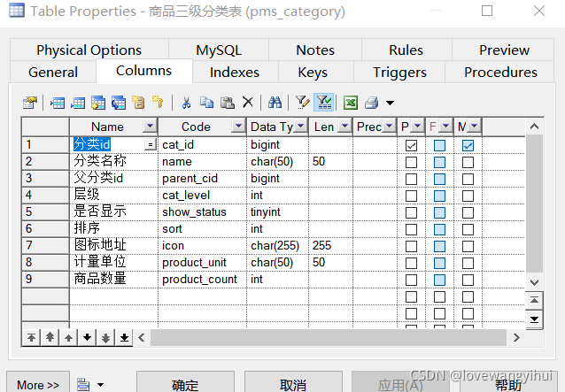Uncheck Primary key for cat_id row
565x392 pixels.
411,145
